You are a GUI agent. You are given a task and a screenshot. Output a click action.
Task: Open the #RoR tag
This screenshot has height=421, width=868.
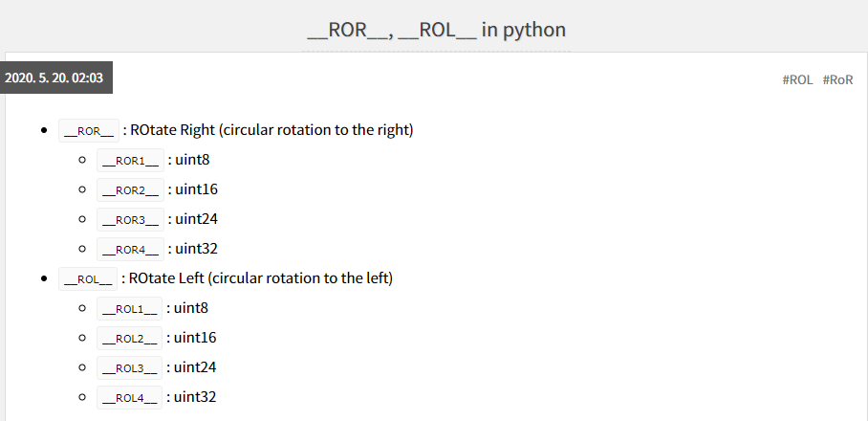pyautogui.click(x=837, y=79)
